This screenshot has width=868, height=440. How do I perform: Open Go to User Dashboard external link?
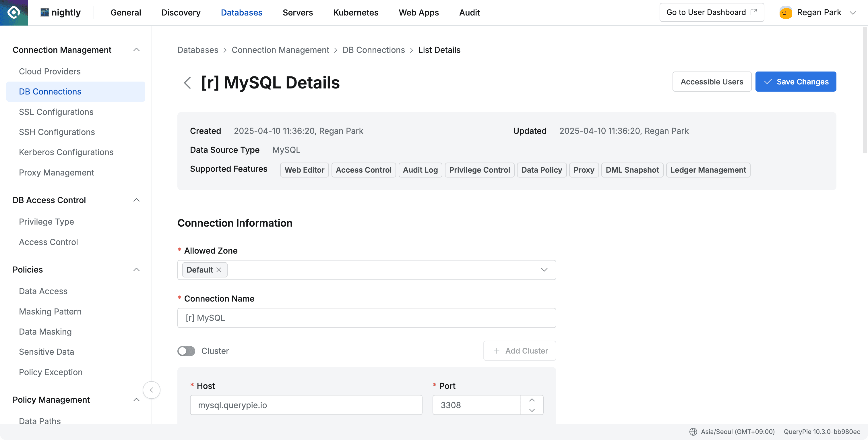click(x=711, y=12)
